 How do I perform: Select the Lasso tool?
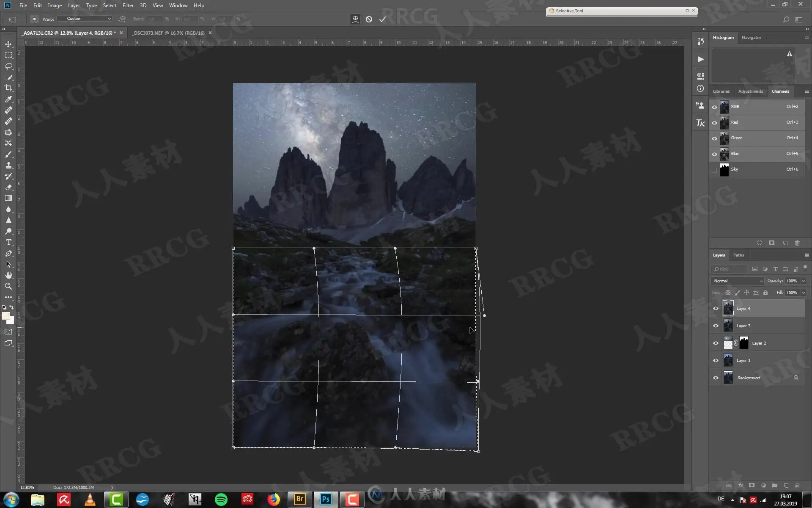[8, 66]
